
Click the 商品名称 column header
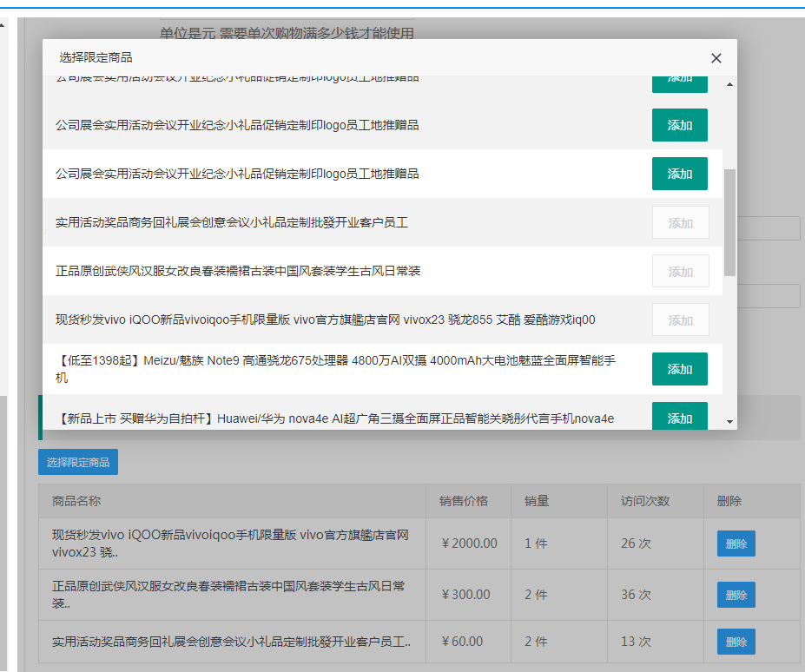point(76,501)
